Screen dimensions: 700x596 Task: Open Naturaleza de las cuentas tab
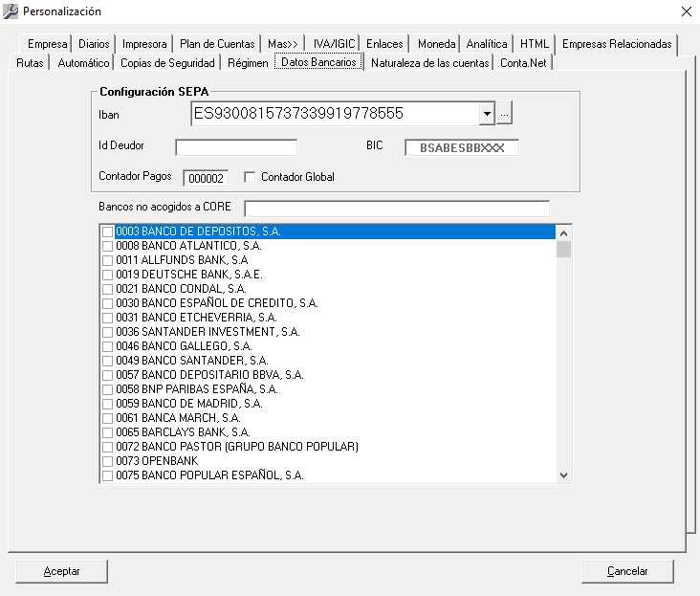tap(430, 63)
